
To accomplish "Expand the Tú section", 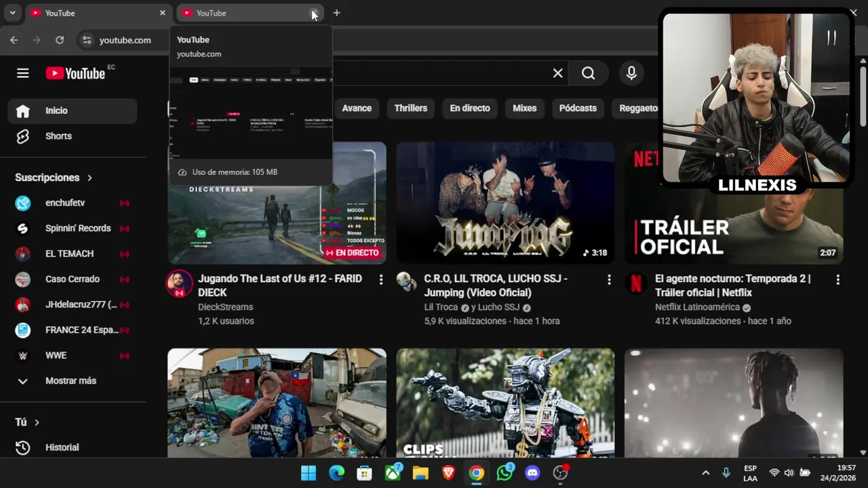I will (x=27, y=422).
